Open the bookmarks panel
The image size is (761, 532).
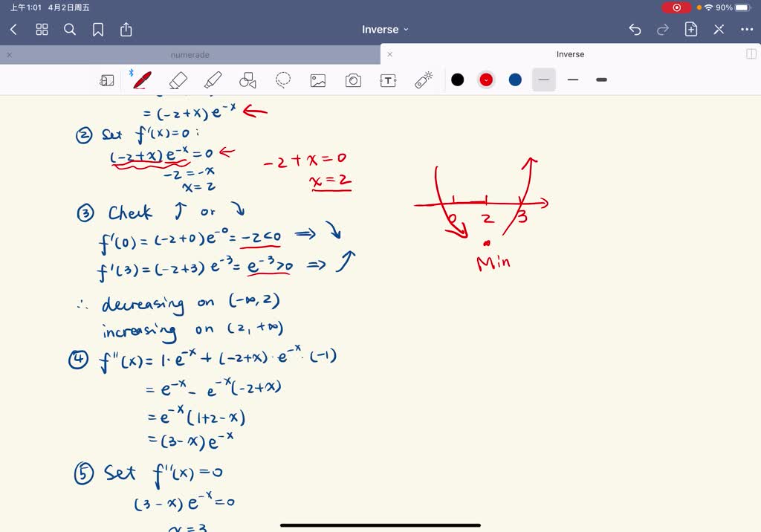pos(97,29)
